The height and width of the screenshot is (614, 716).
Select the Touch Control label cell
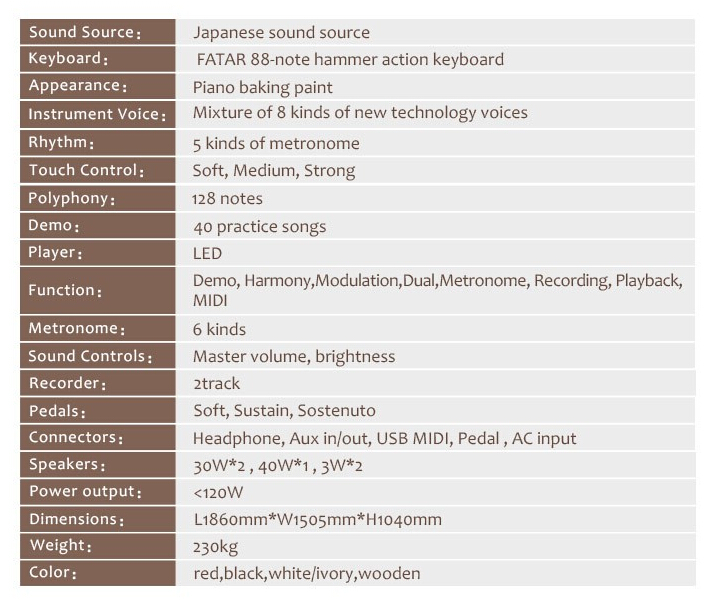click(x=86, y=171)
